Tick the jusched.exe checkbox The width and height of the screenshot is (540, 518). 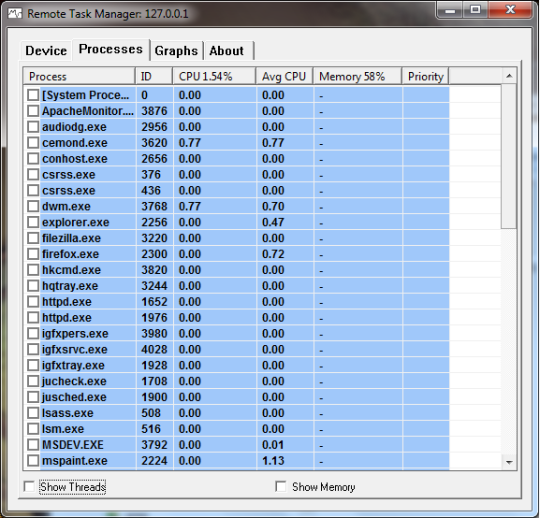coord(33,397)
